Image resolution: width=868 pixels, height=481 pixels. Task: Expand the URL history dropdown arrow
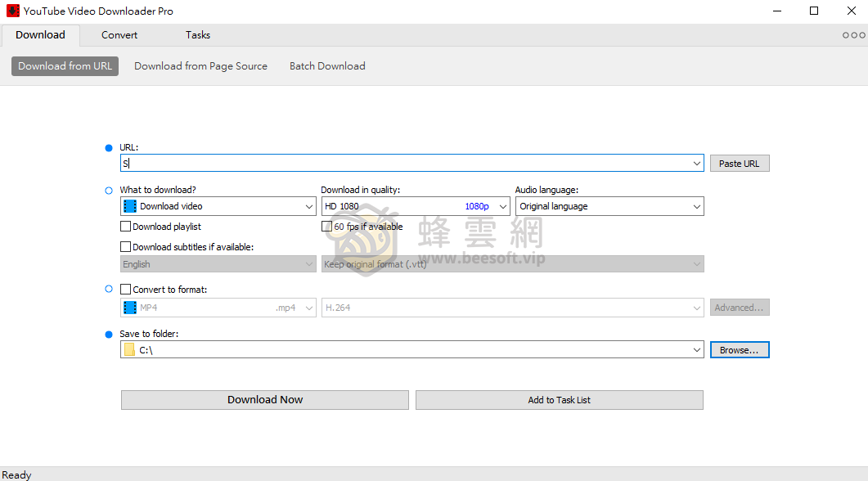click(696, 164)
